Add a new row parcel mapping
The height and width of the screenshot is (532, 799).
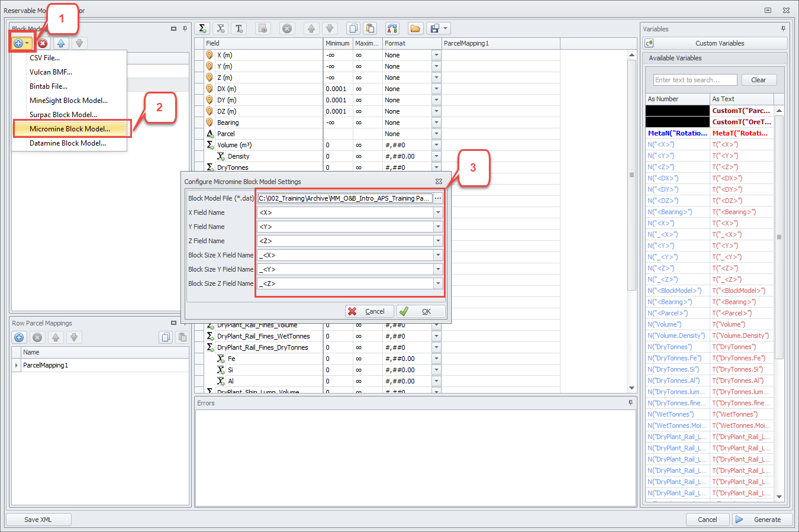tap(19, 337)
